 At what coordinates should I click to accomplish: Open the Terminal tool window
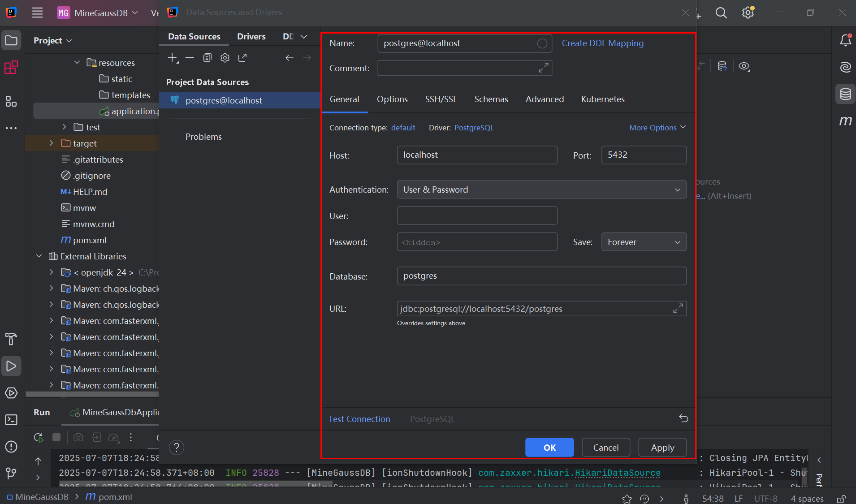pyautogui.click(x=11, y=420)
